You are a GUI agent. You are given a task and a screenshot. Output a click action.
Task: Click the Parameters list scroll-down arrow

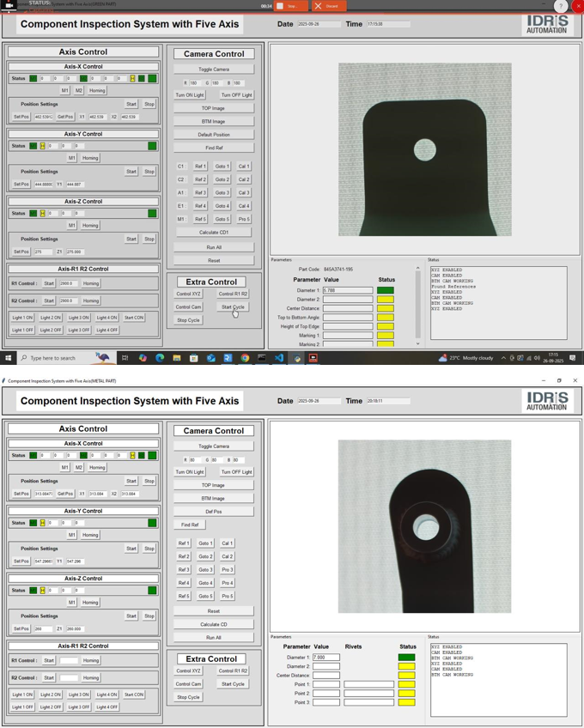418,343
